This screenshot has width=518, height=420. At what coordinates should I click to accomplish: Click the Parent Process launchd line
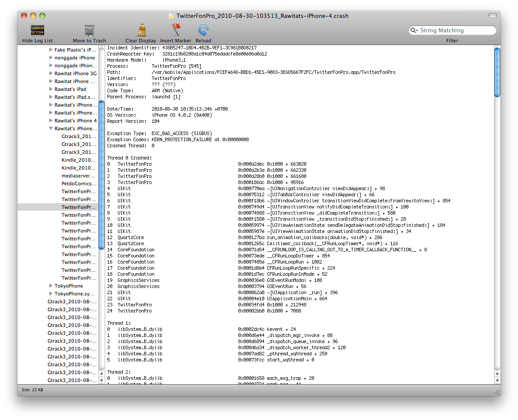144,97
